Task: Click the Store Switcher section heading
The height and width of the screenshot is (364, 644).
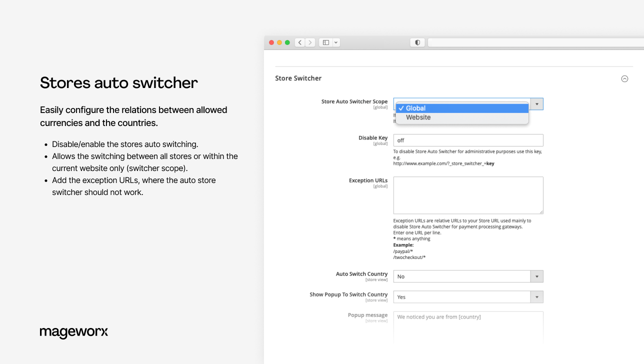Action: click(x=298, y=78)
